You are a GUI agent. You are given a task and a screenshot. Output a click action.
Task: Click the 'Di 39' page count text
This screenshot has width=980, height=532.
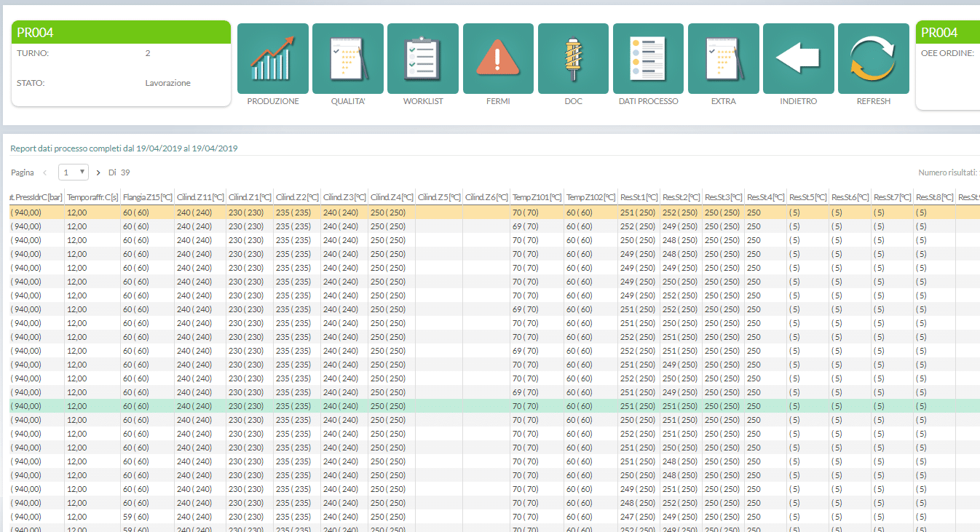pos(119,172)
